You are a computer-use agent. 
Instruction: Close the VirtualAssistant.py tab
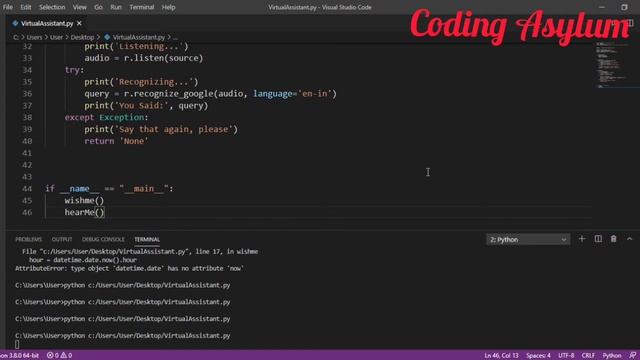pyautogui.click(x=79, y=24)
